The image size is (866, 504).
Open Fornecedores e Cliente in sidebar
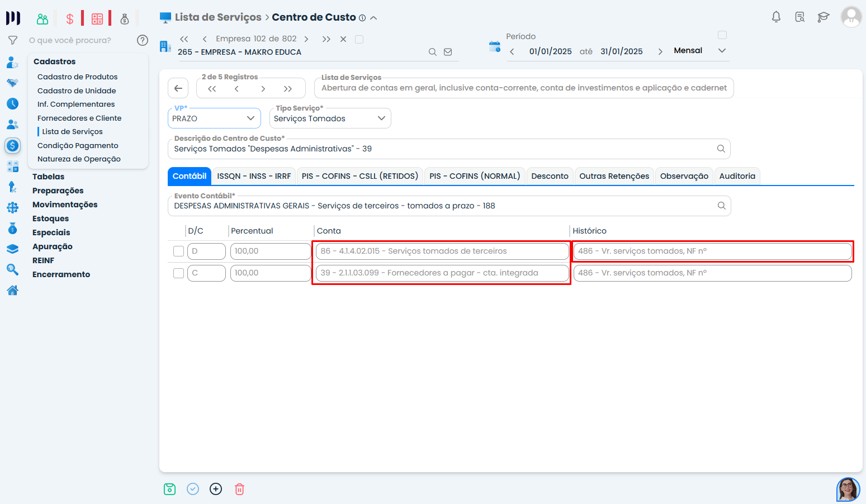(79, 118)
